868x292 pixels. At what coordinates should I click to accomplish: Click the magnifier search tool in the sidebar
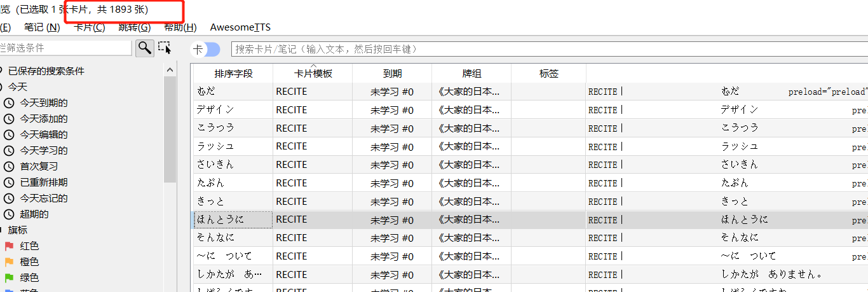tap(145, 48)
